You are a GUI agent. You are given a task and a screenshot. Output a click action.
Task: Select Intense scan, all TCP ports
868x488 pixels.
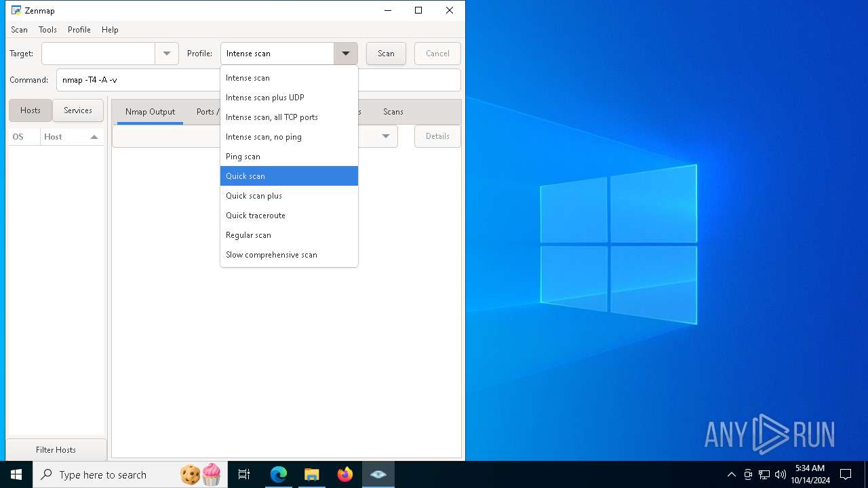289,117
